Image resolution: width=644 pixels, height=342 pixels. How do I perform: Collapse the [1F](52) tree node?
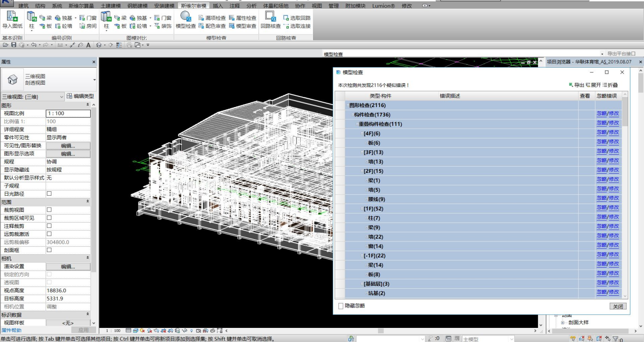[362, 208]
